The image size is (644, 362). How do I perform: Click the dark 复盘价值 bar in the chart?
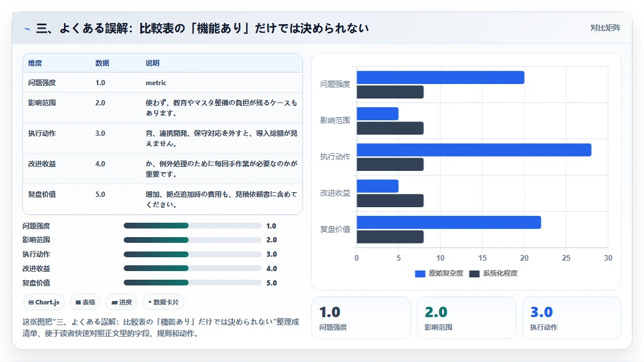click(390, 237)
